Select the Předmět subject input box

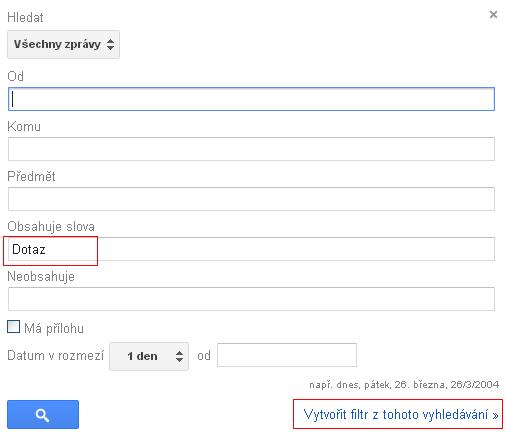pos(251,199)
